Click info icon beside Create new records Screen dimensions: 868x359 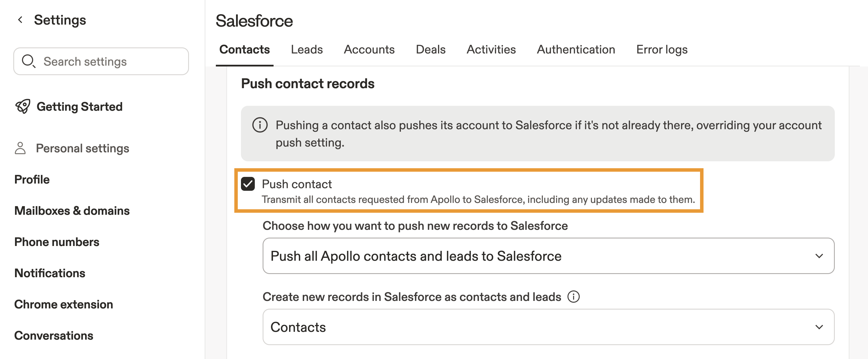[573, 297]
